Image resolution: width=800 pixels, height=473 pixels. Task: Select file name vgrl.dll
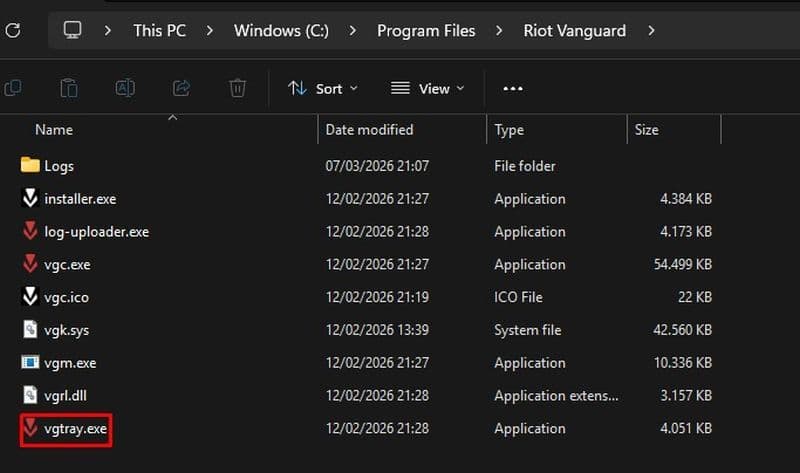[x=65, y=395]
